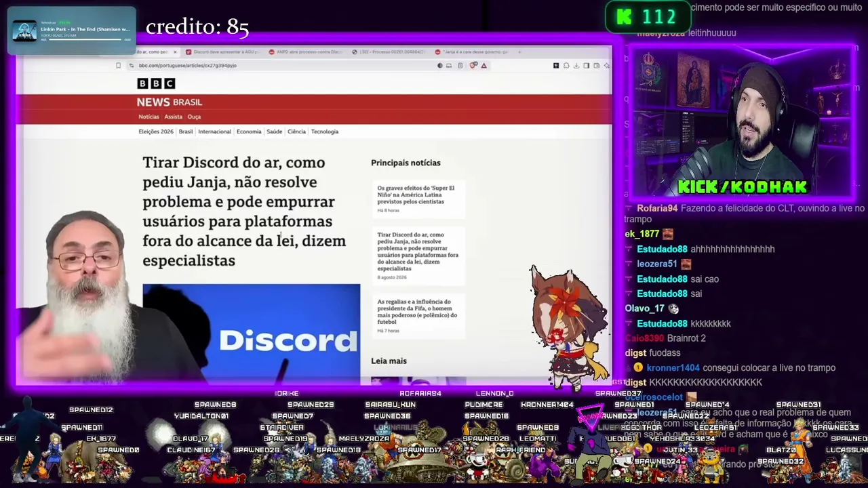Screen dimensions: 868x488
Task: Switch to 'Janja é a cara desse governo' tab
Action: point(472,52)
